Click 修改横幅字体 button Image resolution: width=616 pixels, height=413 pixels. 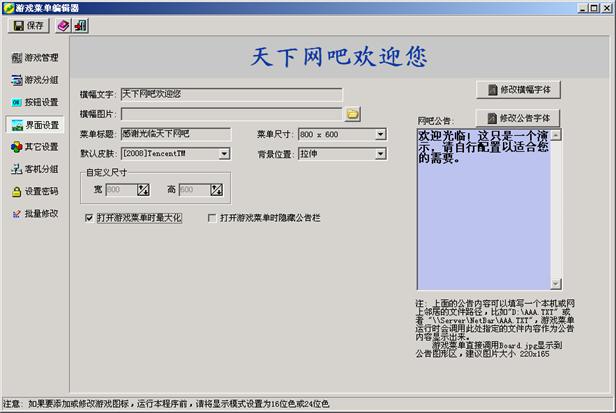[518, 90]
